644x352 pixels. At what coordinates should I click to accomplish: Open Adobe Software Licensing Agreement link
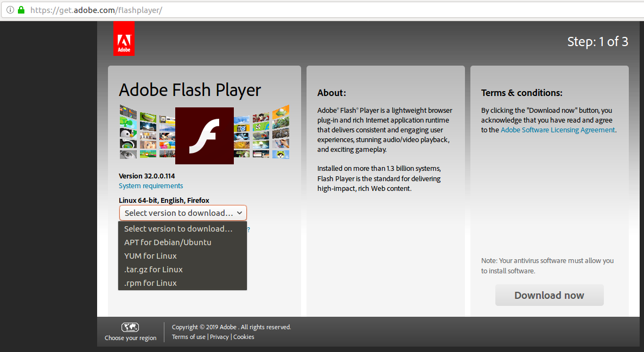click(558, 130)
